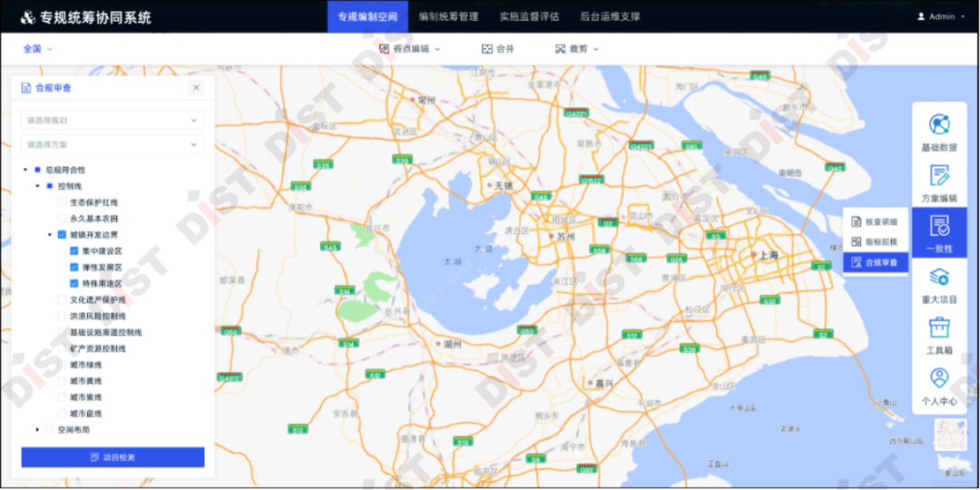Close the 合规审查 panel
The height and width of the screenshot is (490, 980).
tap(196, 88)
